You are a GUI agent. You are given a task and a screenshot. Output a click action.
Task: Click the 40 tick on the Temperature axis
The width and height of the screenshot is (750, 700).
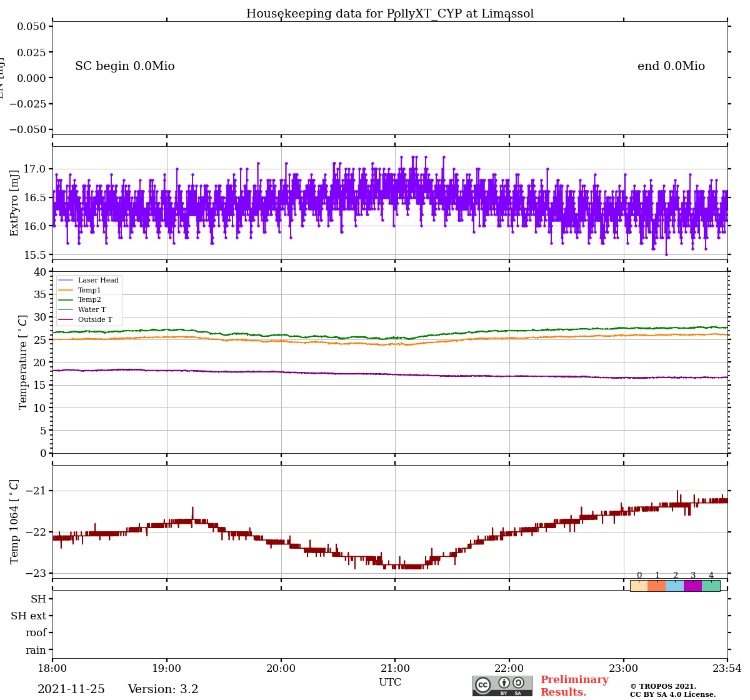tap(40, 272)
